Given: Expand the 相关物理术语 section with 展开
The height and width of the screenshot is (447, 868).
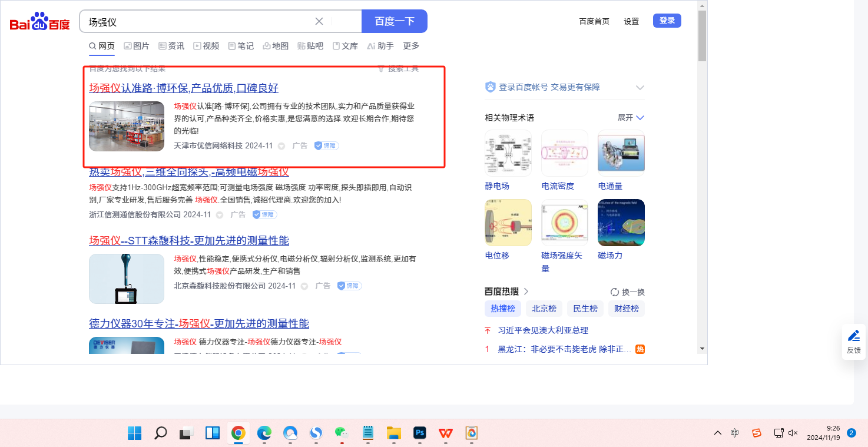Looking at the screenshot, I should (x=631, y=118).
